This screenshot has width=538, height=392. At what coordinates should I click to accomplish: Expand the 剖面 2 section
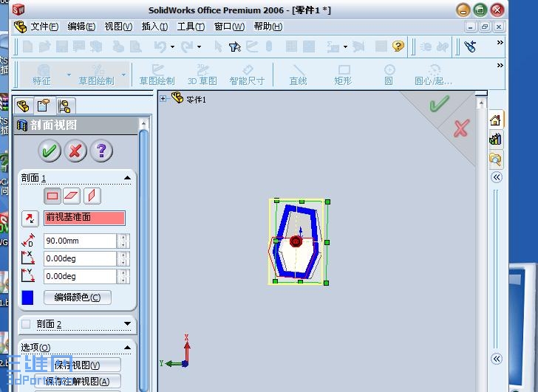pyautogui.click(x=127, y=323)
